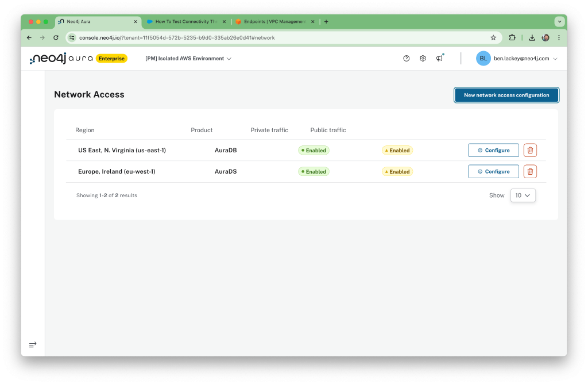The width and height of the screenshot is (588, 384).
Task: Delete the eu-west-1 configuration with trash icon
Action: click(529, 171)
